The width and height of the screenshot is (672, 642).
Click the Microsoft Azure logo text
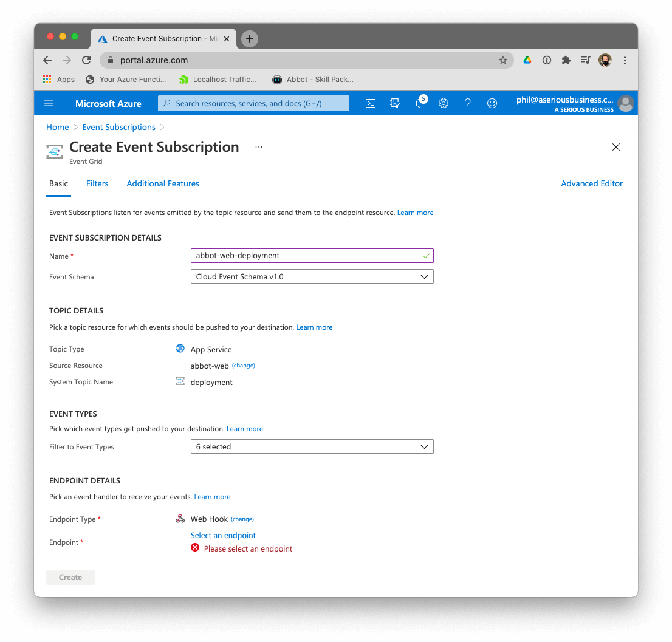point(108,104)
